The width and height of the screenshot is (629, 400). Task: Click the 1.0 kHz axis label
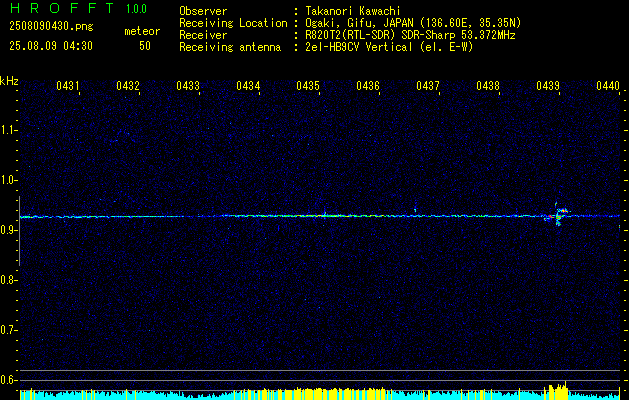point(8,180)
